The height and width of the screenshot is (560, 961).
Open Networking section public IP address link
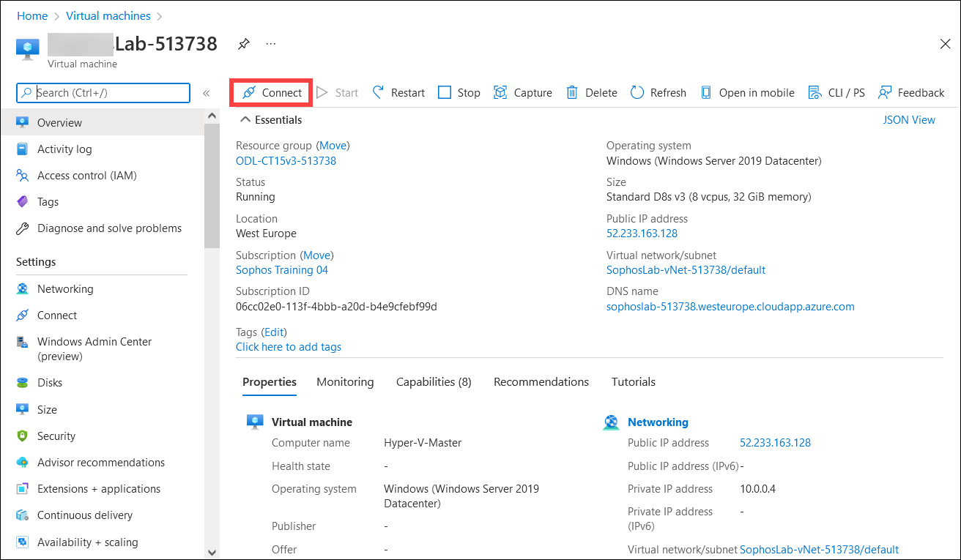[775, 443]
